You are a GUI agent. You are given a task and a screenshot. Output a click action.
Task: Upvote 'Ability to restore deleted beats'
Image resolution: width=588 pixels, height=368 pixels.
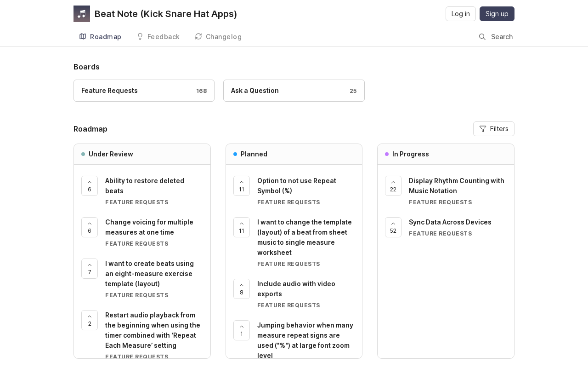point(90,186)
